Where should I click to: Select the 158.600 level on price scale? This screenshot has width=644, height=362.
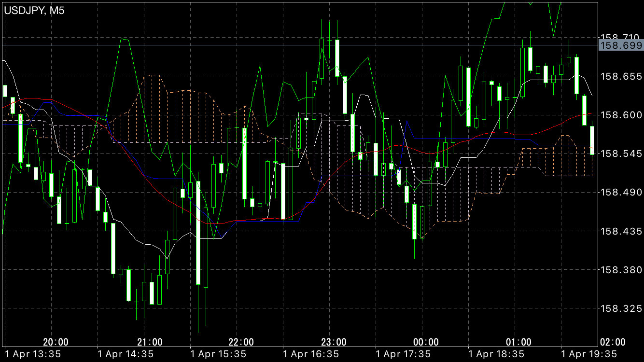620,115
